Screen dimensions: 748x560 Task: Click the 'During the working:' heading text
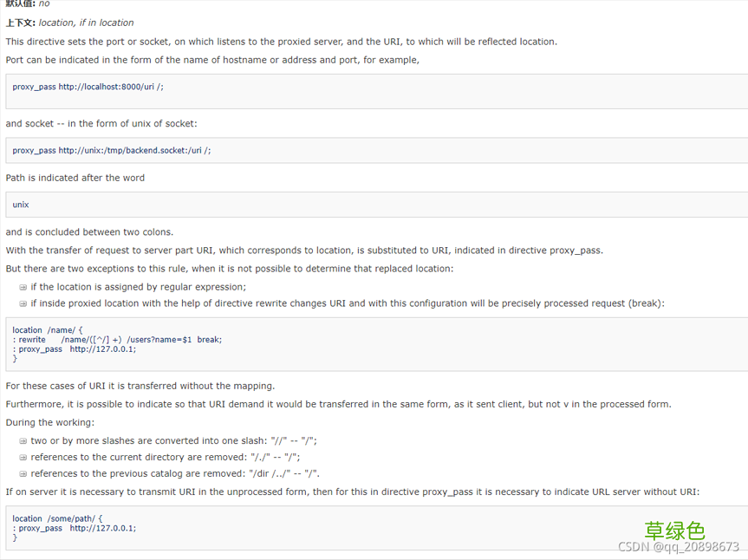point(50,423)
